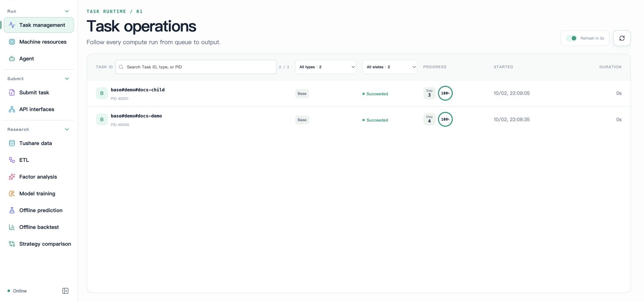Navigate to Offline backtest
The height and width of the screenshot is (302, 644).
39,227
